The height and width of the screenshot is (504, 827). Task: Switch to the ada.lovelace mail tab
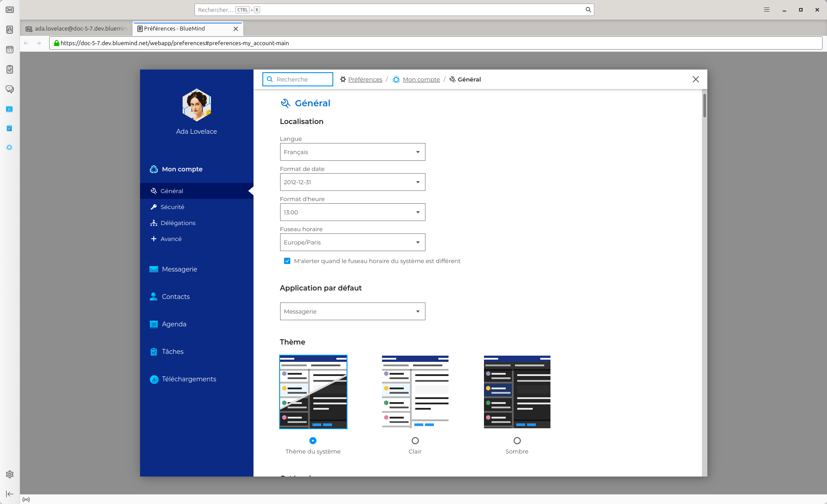pyautogui.click(x=77, y=29)
